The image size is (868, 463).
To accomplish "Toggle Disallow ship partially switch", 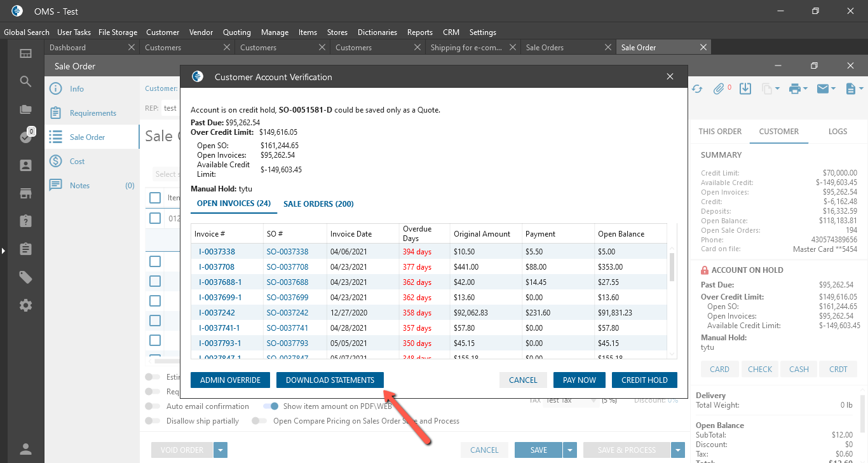I will (153, 421).
